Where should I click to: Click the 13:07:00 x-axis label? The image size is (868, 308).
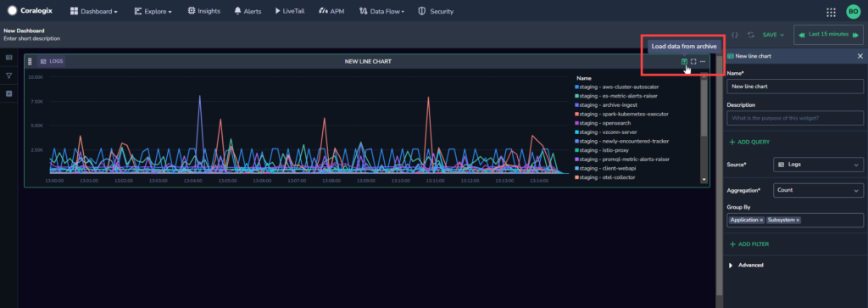[x=297, y=181]
